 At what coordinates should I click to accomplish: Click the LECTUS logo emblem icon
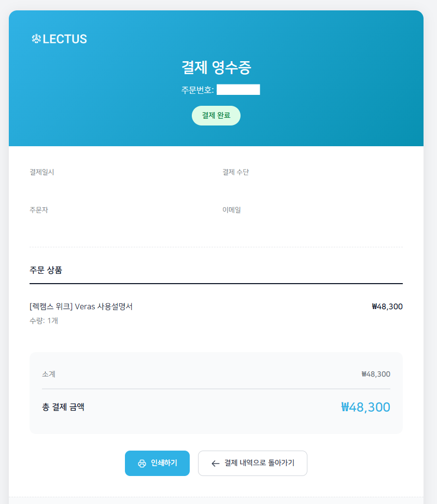pyautogui.click(x=36, y=39)
